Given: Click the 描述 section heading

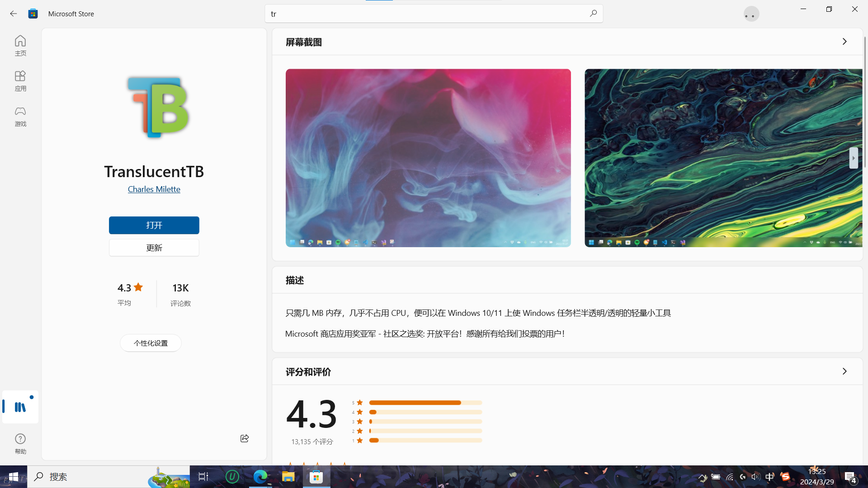Looking at the screenshot, I should [295, 280].
